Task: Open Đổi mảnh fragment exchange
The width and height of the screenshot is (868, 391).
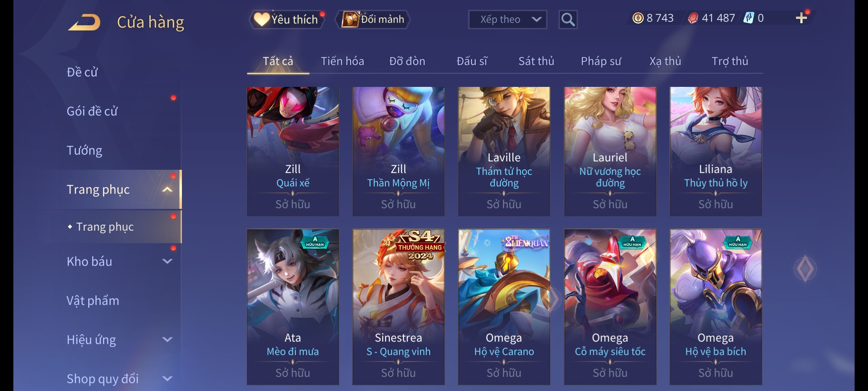Action: 373,20
